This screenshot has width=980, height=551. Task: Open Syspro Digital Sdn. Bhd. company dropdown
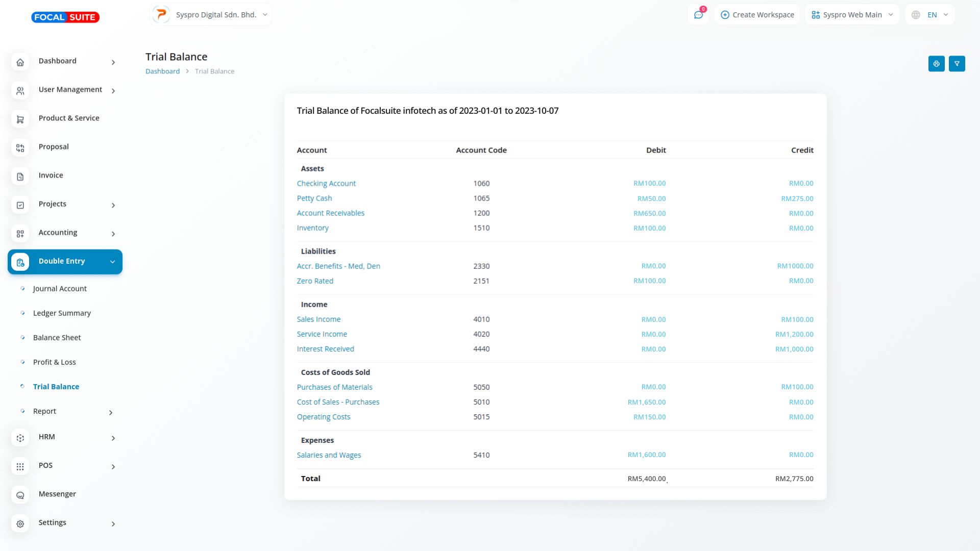(211, 15)
